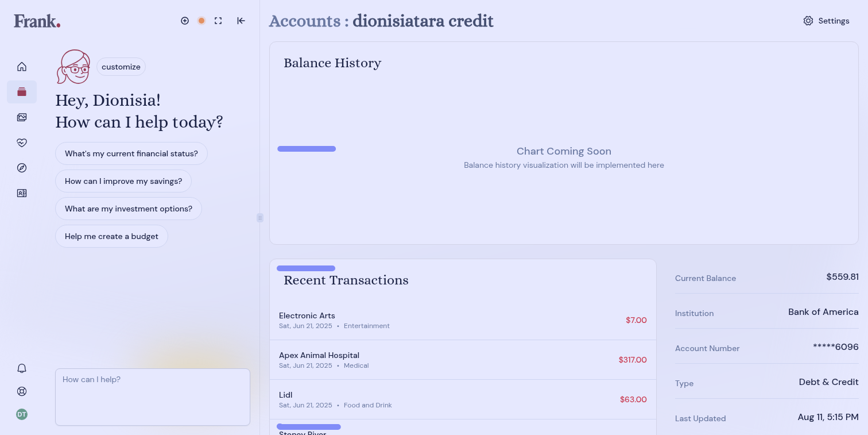Select "What's my current financial status?" suggestion
Viewport: 868px width, 435px height.
pos(131,153)
